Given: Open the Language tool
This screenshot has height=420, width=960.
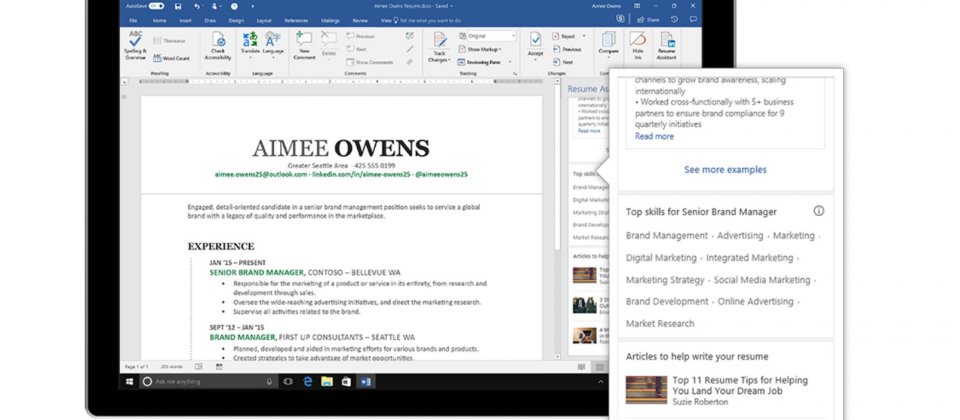Looking at the screenshot, I should pos(273,44).
